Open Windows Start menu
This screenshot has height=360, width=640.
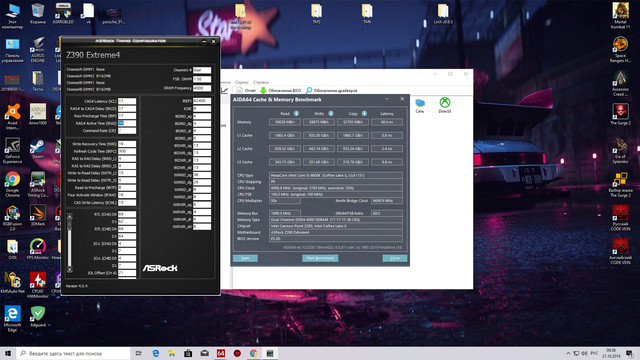pyautogui.click(x=7, y=353)
